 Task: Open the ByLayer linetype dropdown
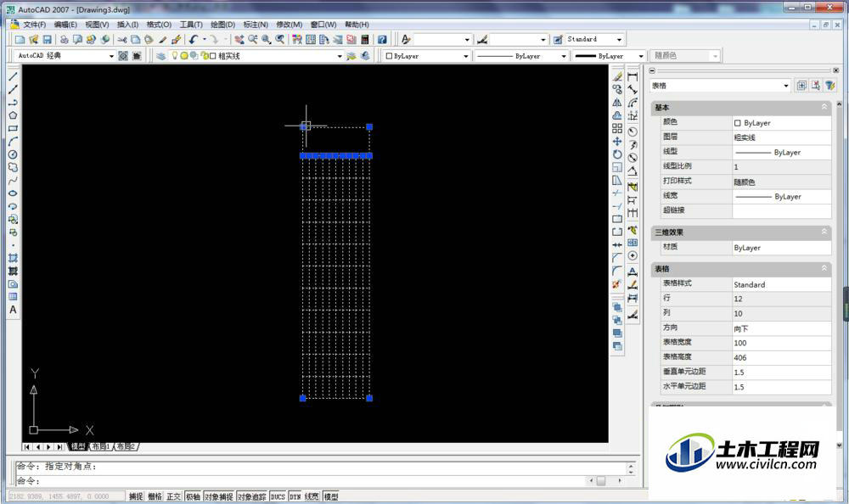tap(563, 56)
